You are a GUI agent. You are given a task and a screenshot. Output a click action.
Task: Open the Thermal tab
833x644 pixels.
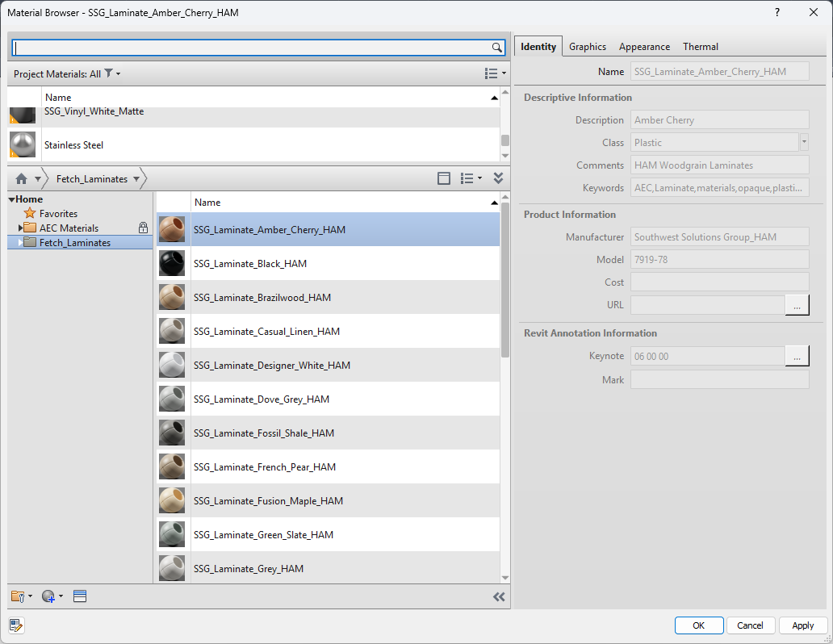point(700,46)
